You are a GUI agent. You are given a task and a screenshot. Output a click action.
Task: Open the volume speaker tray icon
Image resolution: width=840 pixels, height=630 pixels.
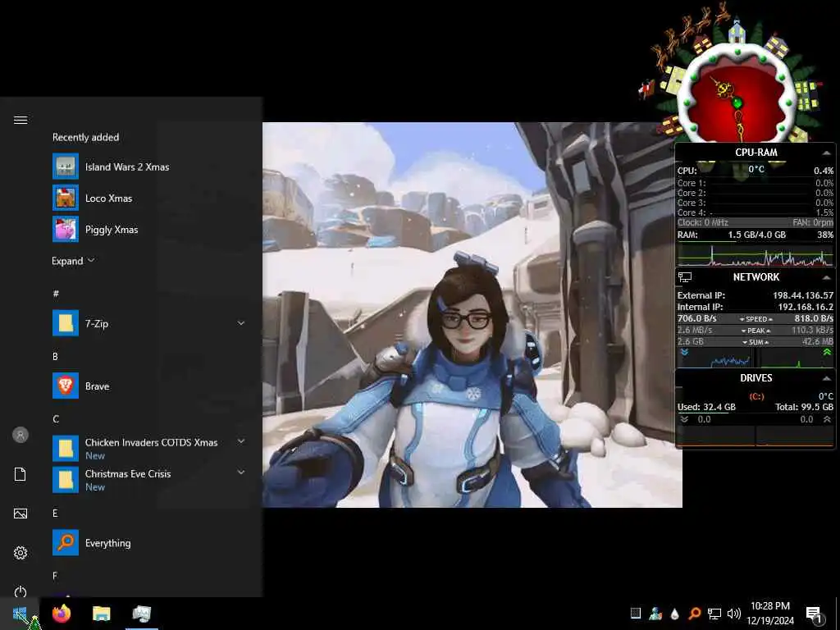point(734,614)
